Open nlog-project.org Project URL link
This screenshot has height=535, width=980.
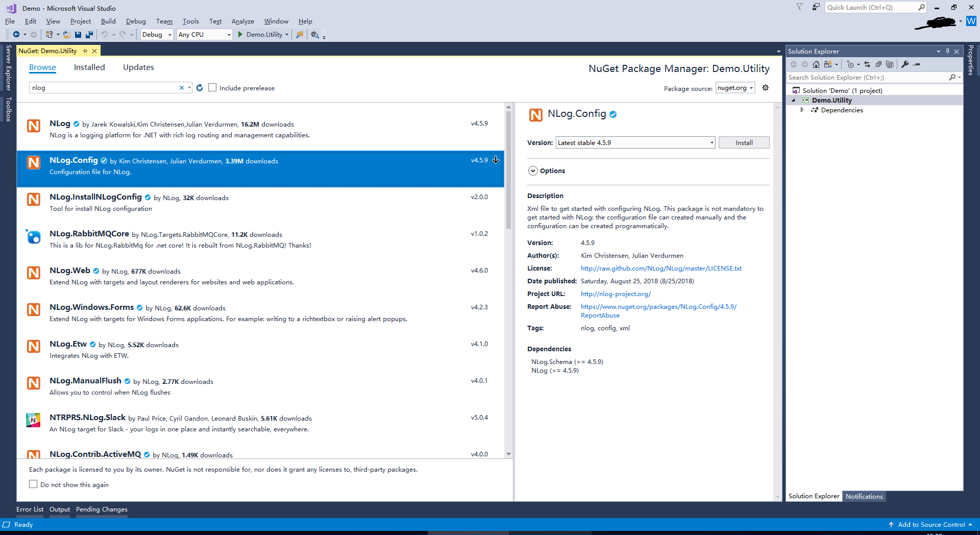tap(616, 294)
